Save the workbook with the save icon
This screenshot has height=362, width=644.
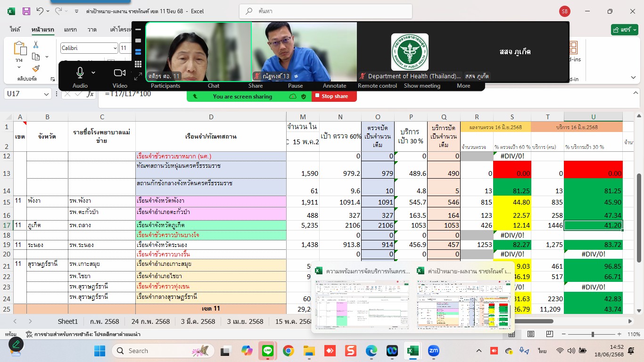click(26, 11)
